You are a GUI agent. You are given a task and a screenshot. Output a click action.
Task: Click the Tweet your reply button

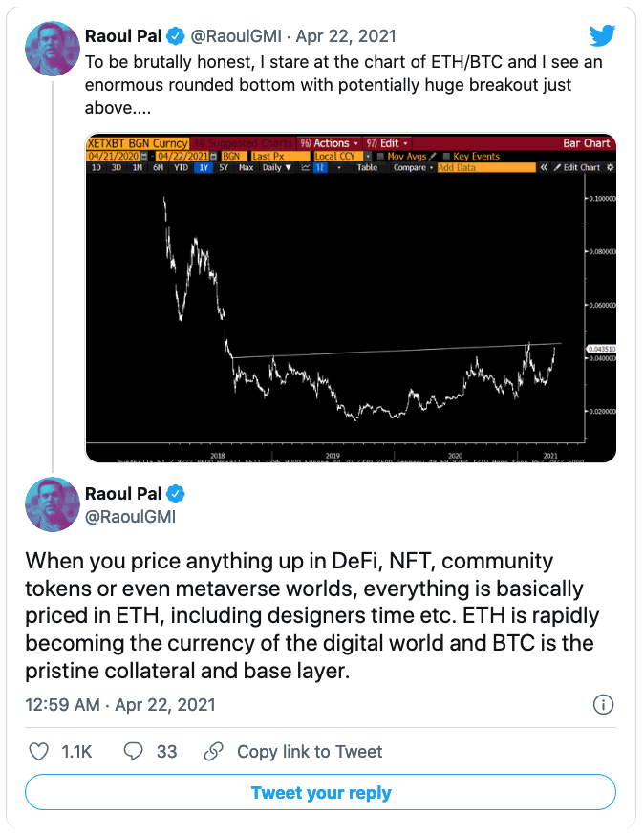pyautogui.click(x=321, y=792)
